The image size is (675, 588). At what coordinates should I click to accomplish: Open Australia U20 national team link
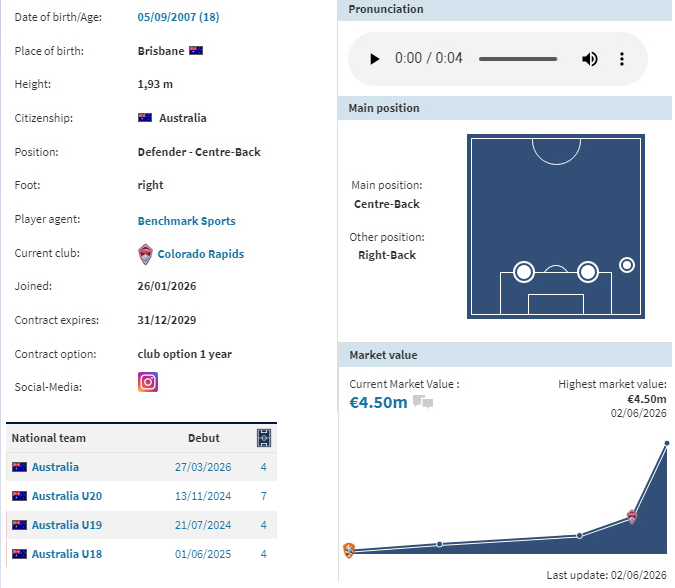pos(67,496)
